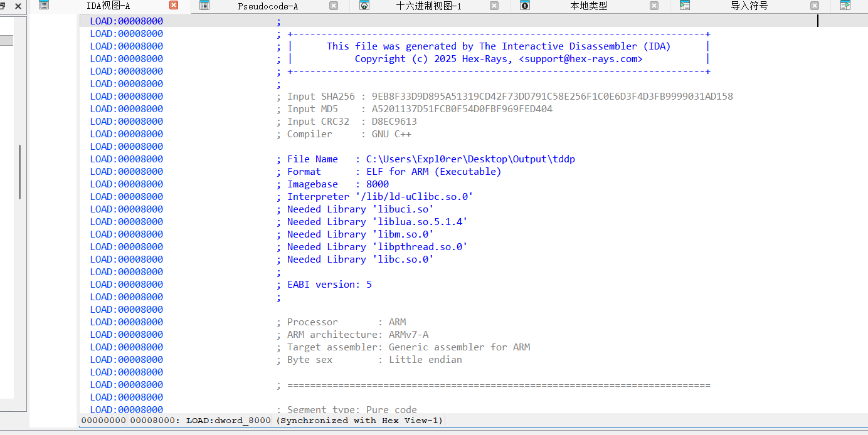Screen dimensions: 868x435
Task: Click the Segment type: Pure code line
Action: [347, 409]
